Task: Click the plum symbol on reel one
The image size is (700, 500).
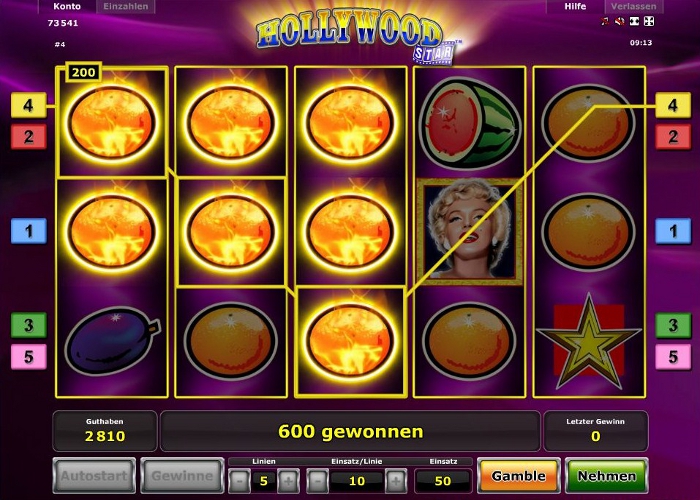Action: (x=112, y=340)
